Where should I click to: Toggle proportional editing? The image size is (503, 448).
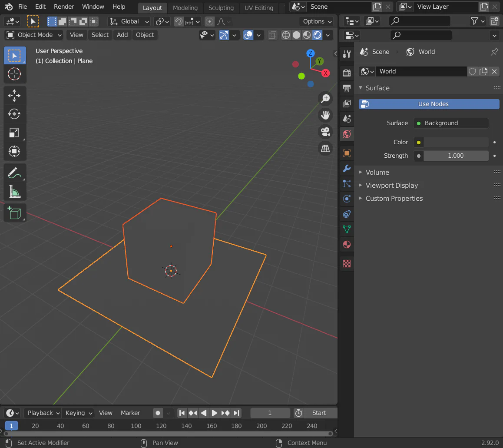(x=209, y=21)
